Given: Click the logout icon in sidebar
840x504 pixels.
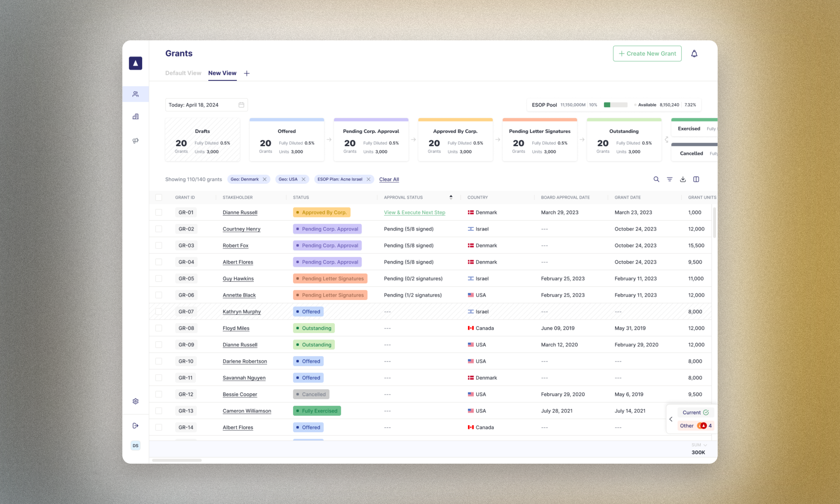Looking at the screenshot, I should (x=135, y=426).
